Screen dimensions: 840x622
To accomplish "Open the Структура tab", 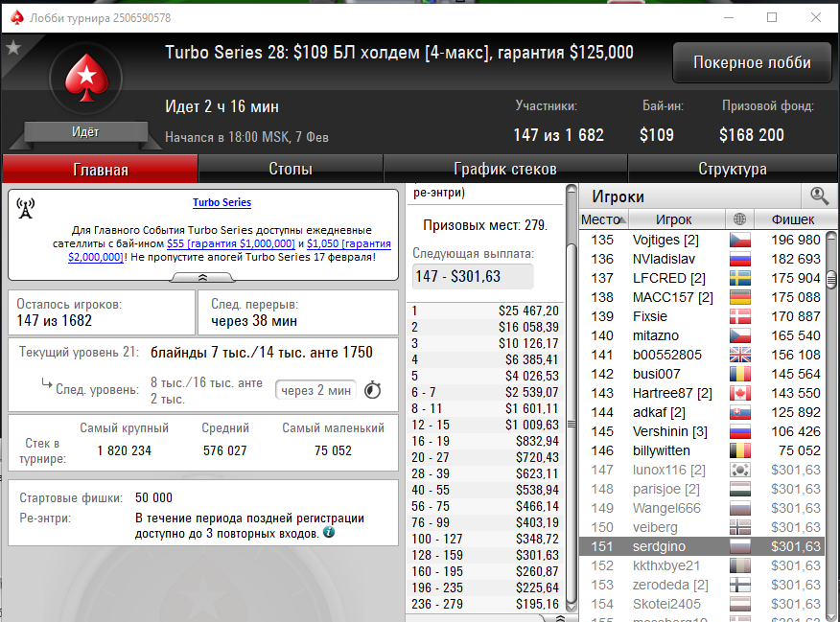I will click(733, 169).
